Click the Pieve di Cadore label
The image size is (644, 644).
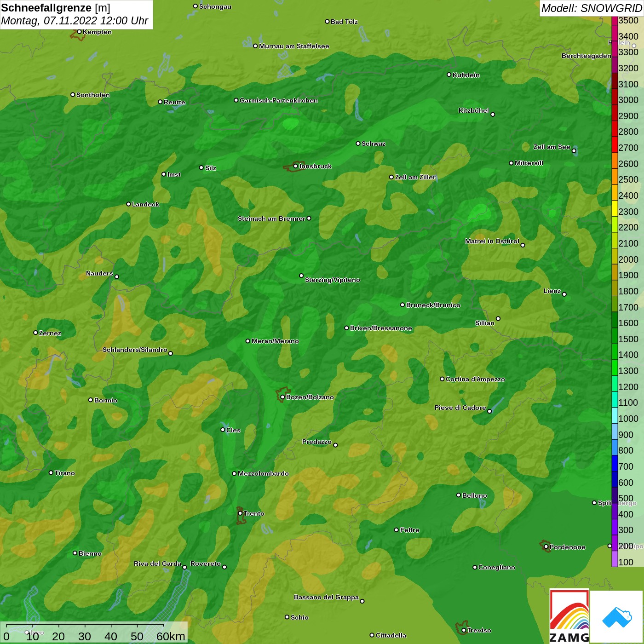[460, 408]
